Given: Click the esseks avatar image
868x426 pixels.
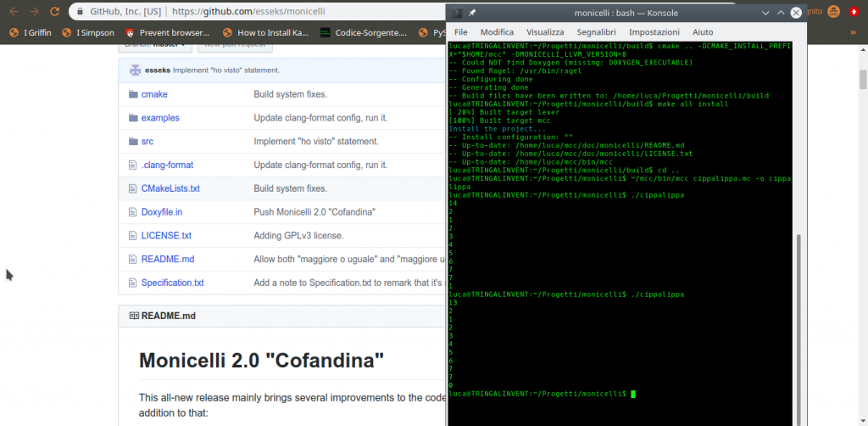Looking at the screenshot, I should click(x=135, y=70).
